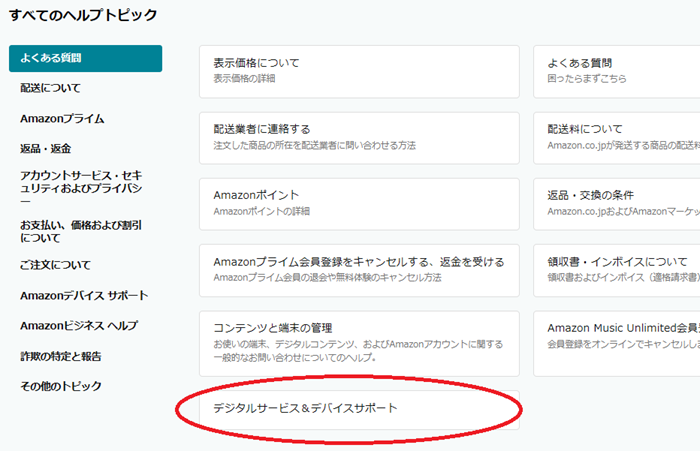Open ご注文について in the sidebar
The width and height of the screenshot is (700, 451).
point(55,265)
